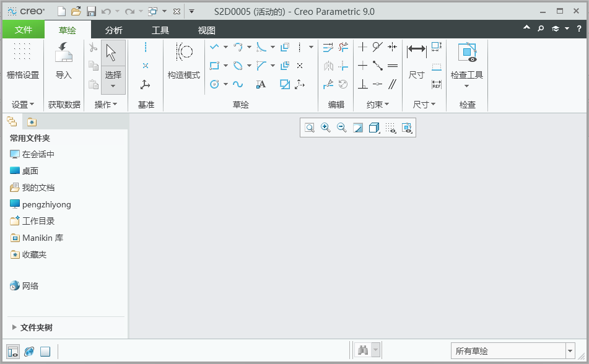Apply the Perpendicular constraint
This screenshot has height=364, width=589.
pos(362,84)
